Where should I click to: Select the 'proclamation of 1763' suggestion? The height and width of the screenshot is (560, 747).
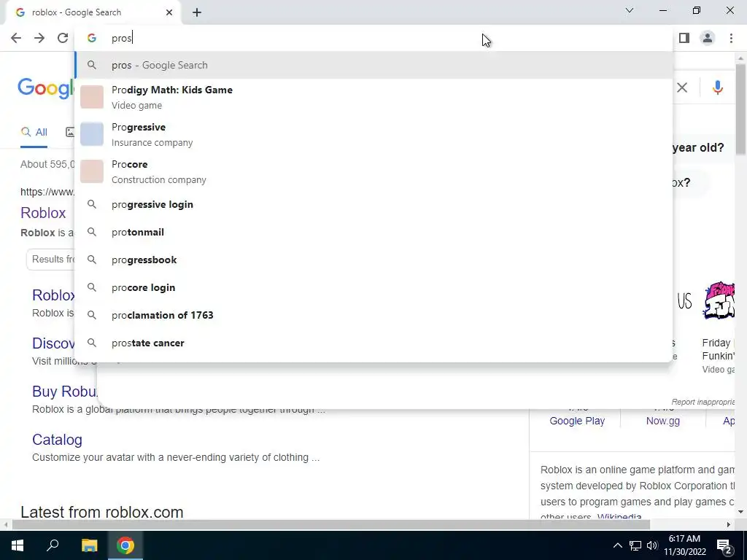point(373,315)
